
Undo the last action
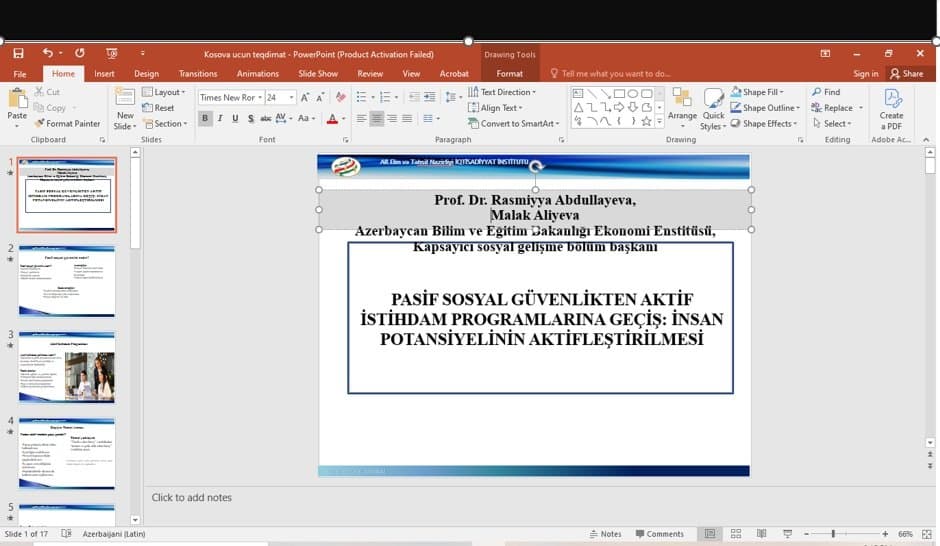click(x=47, y=53)
